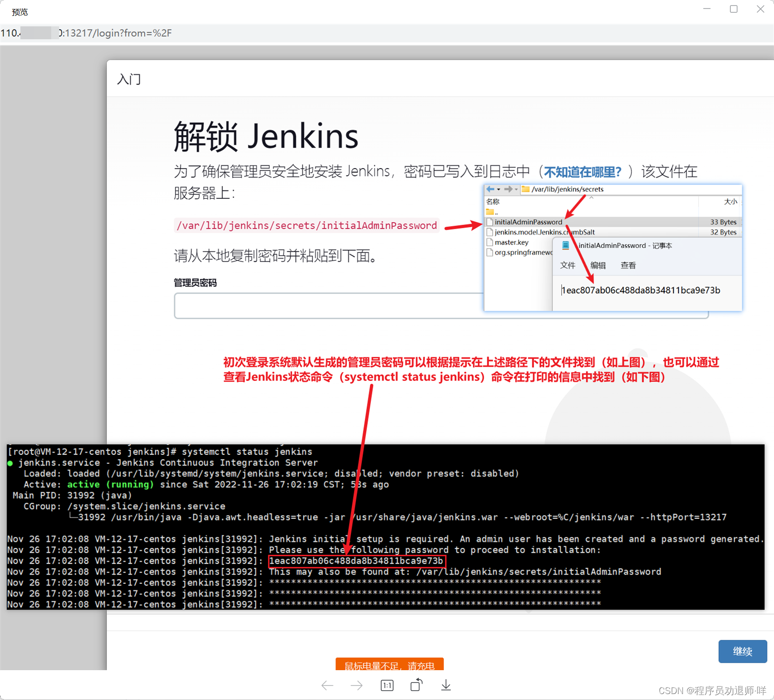Click master.key file icon

point(490,242)
